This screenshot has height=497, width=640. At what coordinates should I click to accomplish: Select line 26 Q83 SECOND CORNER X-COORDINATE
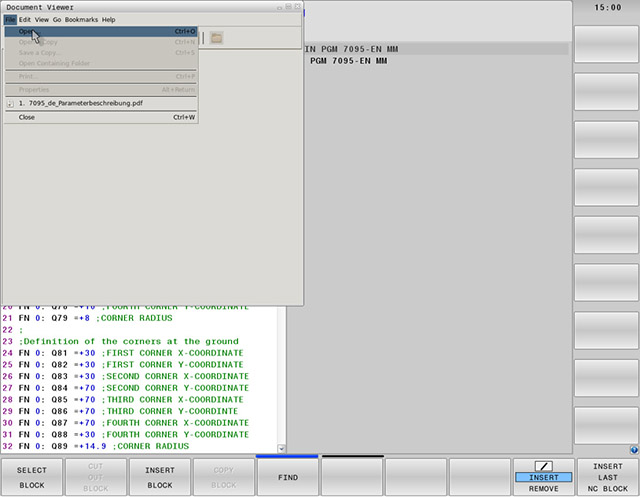pyautogui.click(x=125, y=376)
